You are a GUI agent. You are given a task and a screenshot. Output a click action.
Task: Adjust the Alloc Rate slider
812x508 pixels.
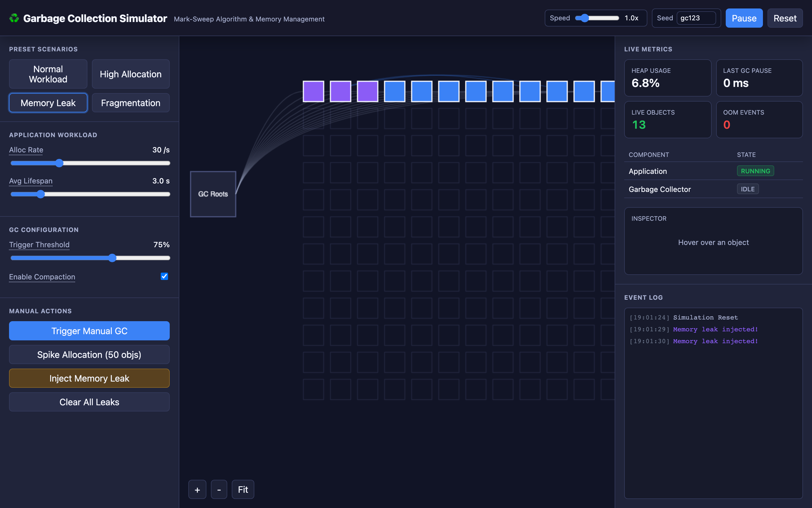pyautogui.click(x=90, y=163)
